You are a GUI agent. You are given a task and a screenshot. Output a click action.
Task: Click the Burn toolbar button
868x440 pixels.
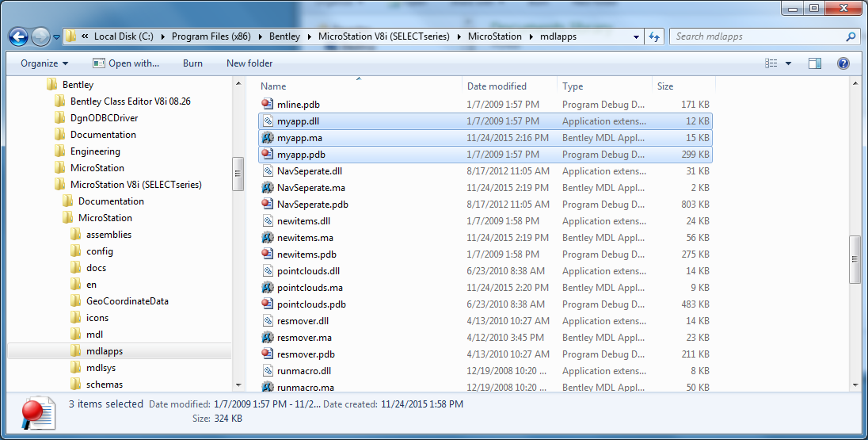[192, 63]
